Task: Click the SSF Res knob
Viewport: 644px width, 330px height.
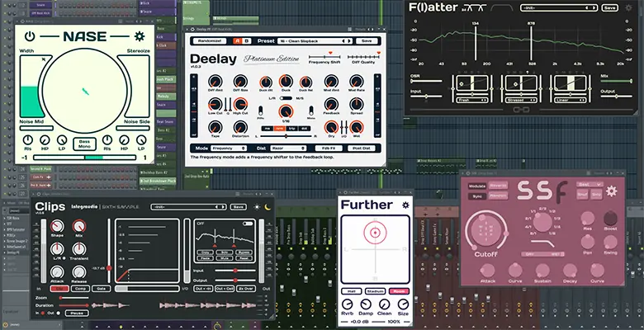Action: [588, 218]
